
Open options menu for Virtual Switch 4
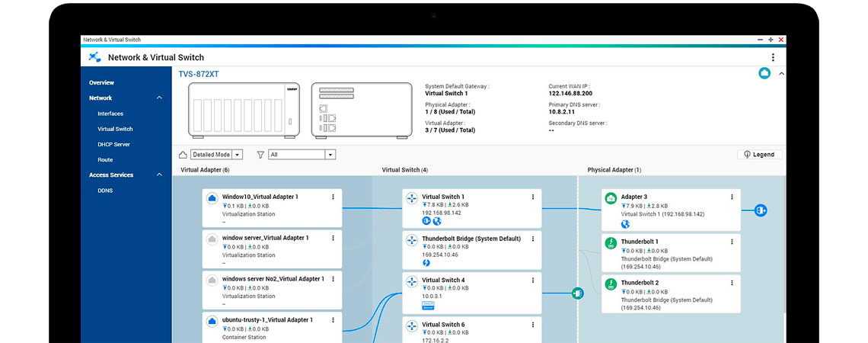[x=532, y=280]
